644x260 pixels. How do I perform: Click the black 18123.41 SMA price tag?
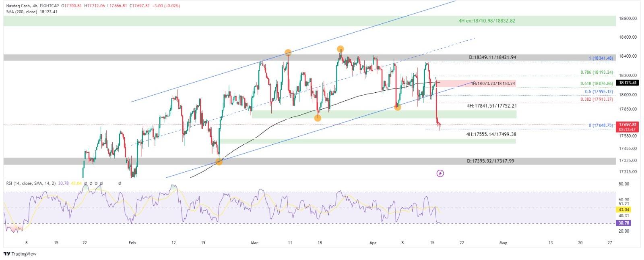[627, 83]
